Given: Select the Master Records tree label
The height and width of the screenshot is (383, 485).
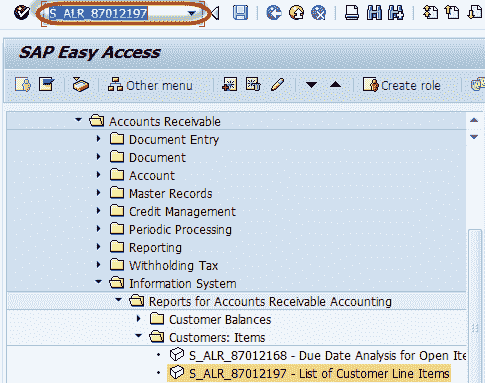Looking at the screenshot, I should coord(170,194).
